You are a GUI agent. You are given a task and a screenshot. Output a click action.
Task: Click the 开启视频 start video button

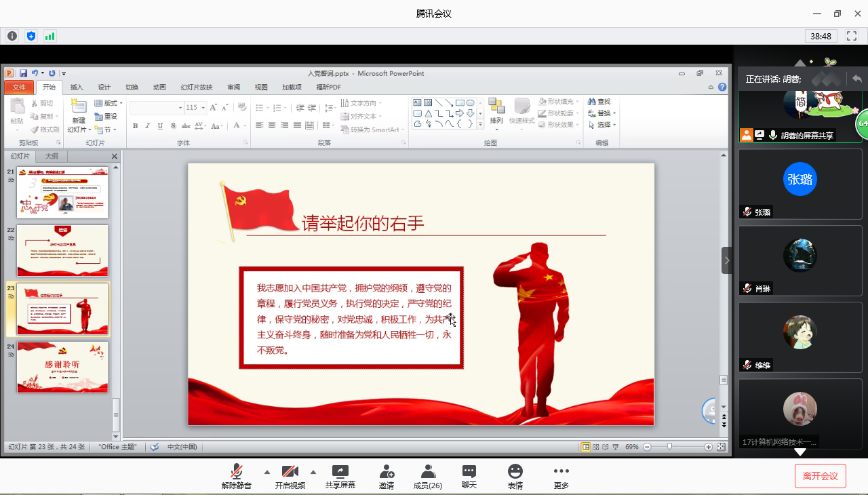(290, 476)
